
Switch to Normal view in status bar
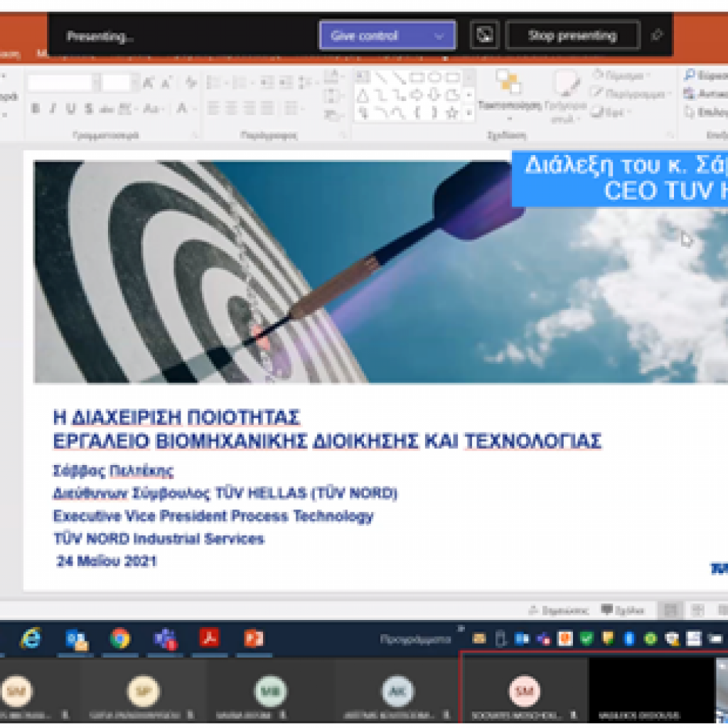pos(670,611)
